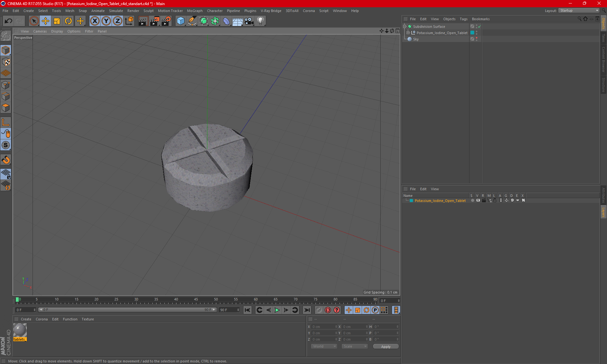Expand Potassium_Iodine_Open_Tablet tree item
Viewport: 607px width, 364px height.
pos(408,33)
